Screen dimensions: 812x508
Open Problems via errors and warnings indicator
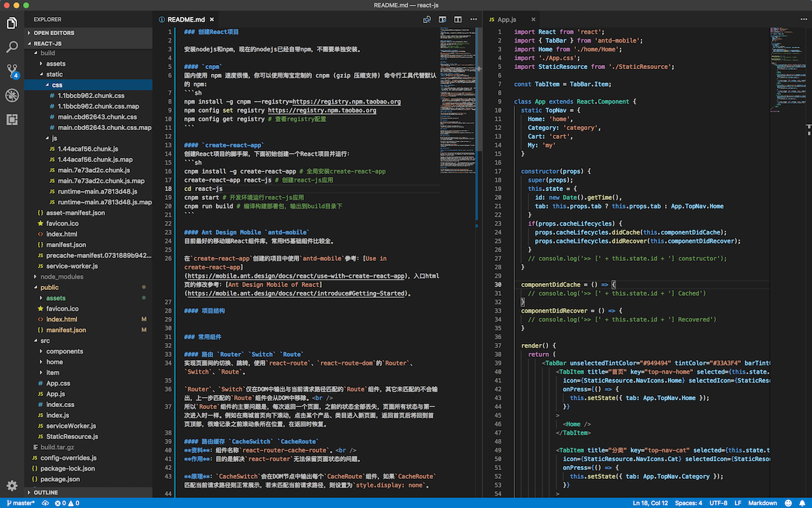[66, 503]
